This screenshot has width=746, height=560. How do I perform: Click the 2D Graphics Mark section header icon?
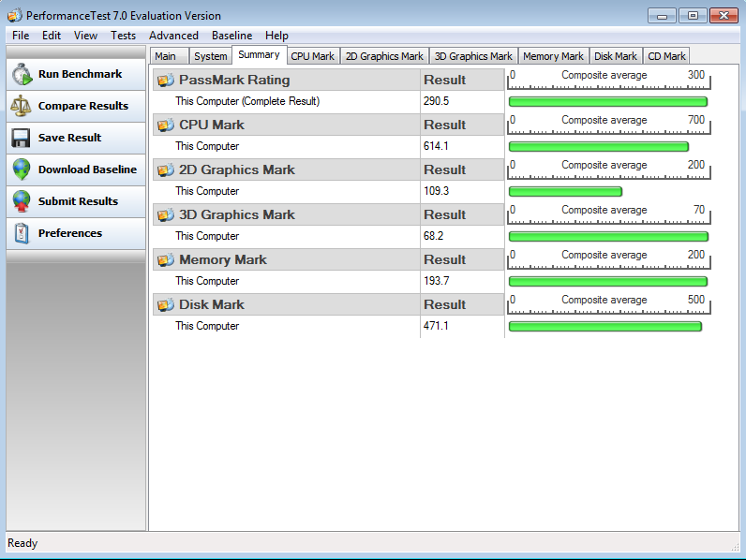166,169
